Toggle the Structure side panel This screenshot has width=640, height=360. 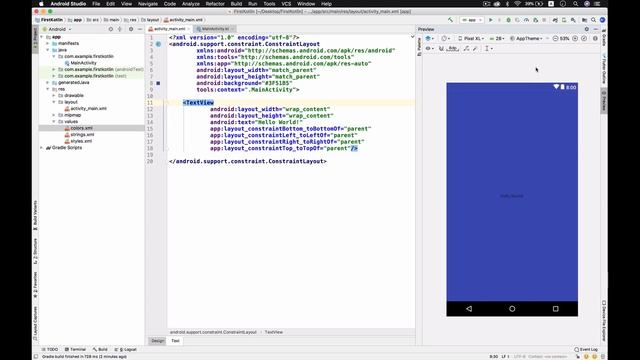tap(35, 251)
